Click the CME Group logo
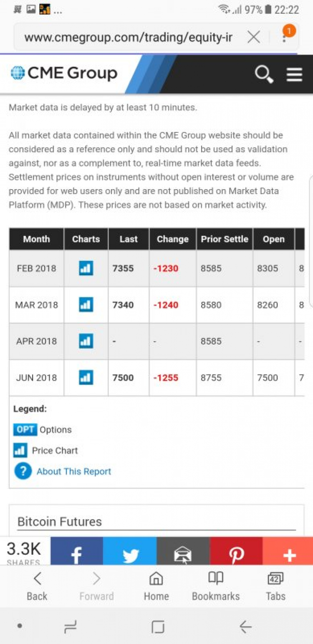The image size is (313, 644). click(x=64, y=74)
